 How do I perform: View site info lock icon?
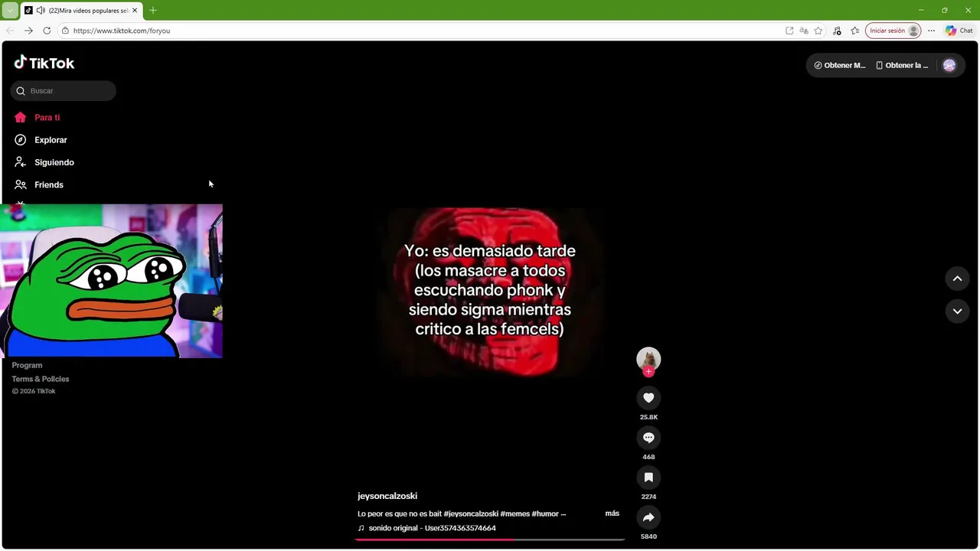66,31
